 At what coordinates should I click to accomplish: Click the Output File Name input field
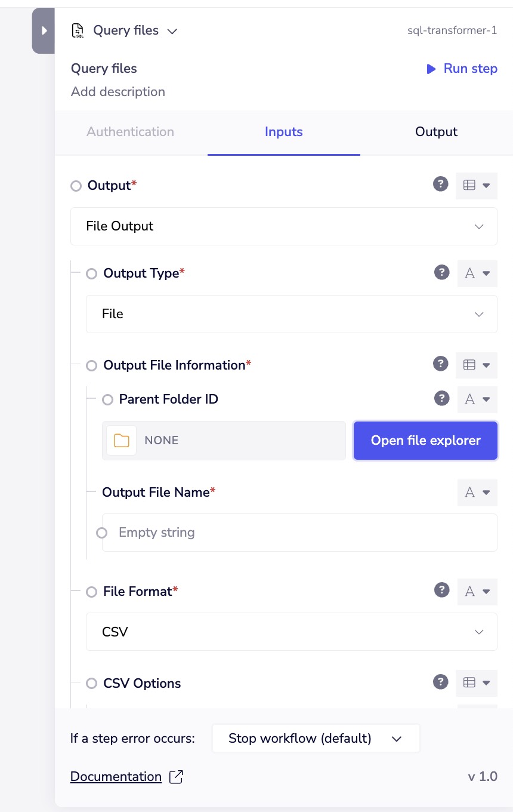coord(298,532)
